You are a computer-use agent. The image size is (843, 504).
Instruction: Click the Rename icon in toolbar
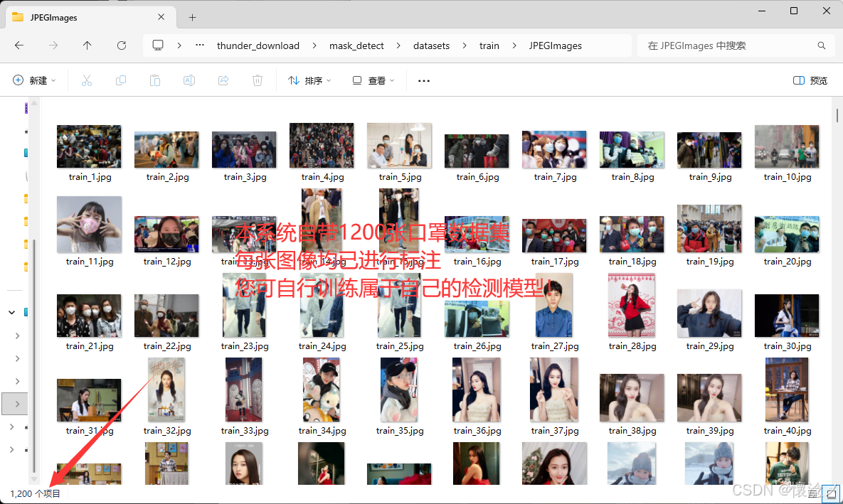coord(189,80)
